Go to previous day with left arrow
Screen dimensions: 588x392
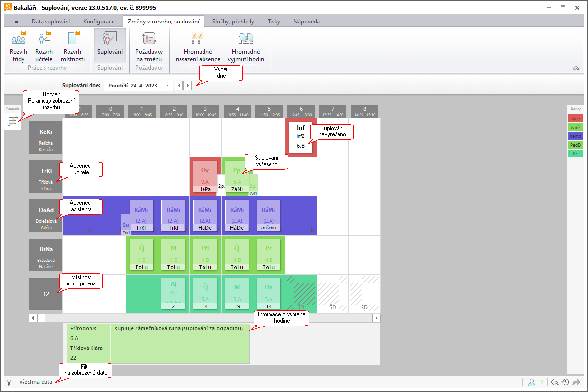click(x=179, y=85)
